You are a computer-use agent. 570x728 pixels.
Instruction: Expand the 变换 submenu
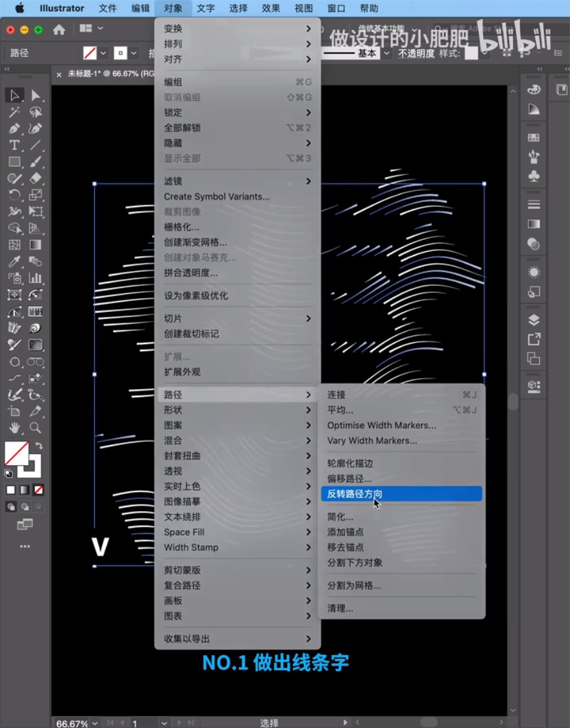point(237,29)
